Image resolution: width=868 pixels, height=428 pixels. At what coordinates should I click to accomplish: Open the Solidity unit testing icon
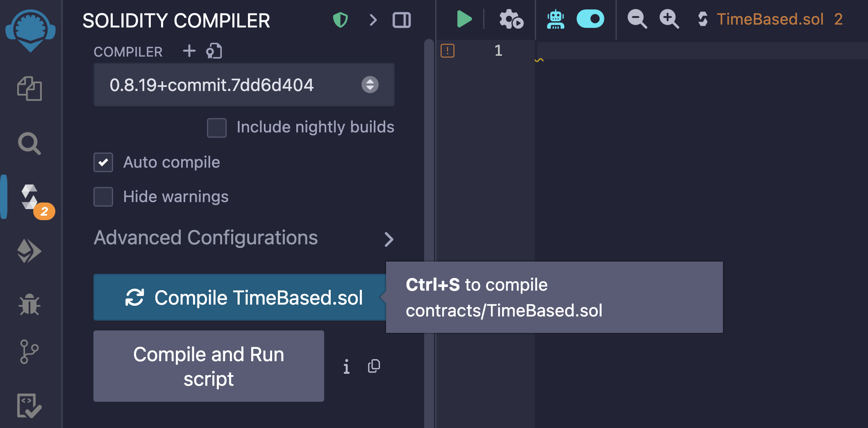[x=30, y=406]
